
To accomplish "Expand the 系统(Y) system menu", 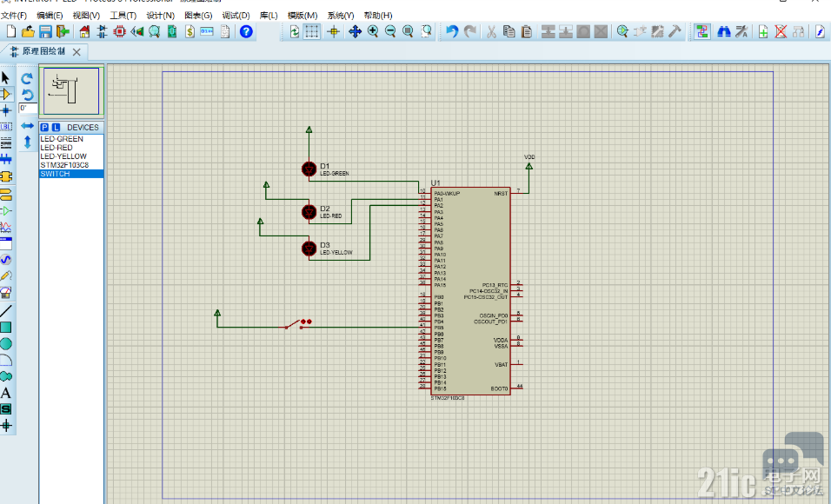I will click(341, 16).
